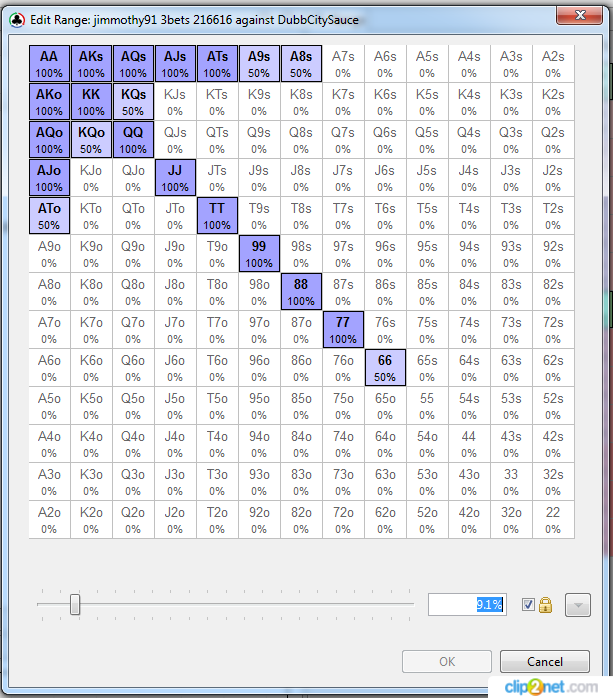Image resolution: width=613 pixels, height=698 pixels.
Task: Open the dropdown arrow beside the lock
Action: pyautogui.click(x=576, y=605)
